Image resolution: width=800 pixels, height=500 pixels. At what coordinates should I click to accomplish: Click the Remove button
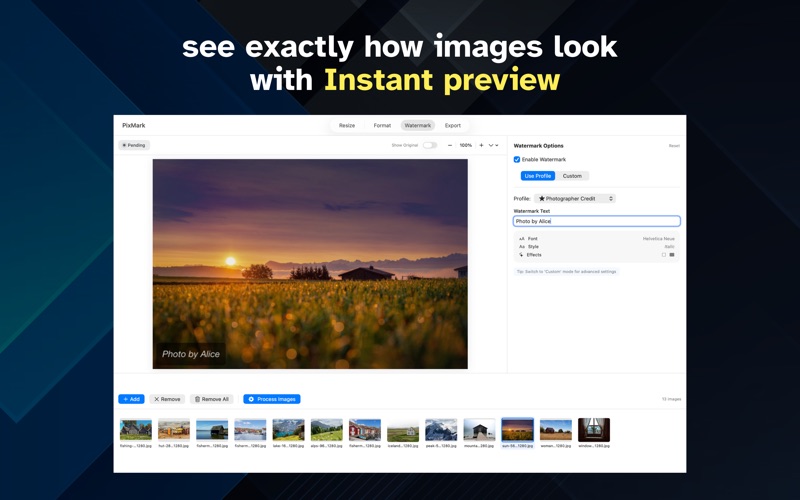(x=167, y=399)
